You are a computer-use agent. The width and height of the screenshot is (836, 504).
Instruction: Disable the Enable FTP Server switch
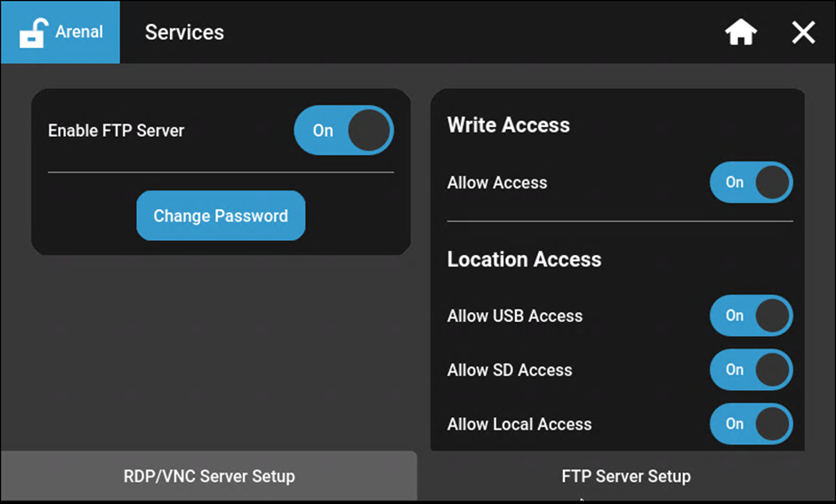(x=343, y=131)
